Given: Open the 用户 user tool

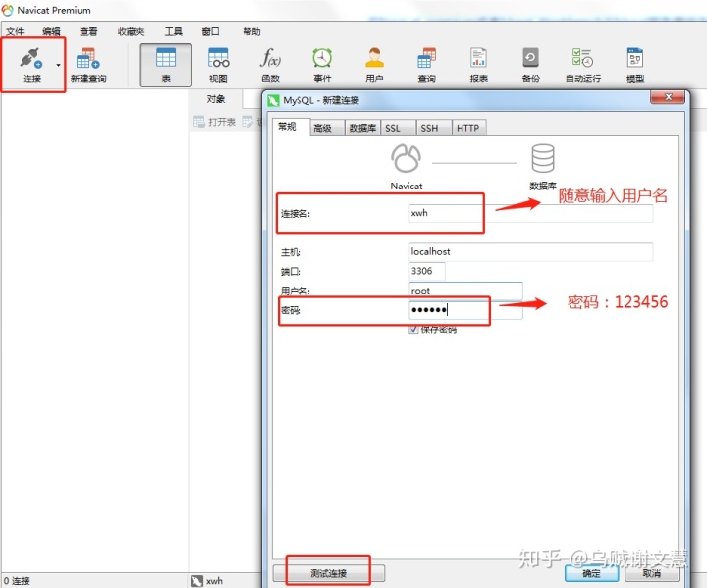Looking at the screenshot, I should pyautogui.click(x=374, y=66).
